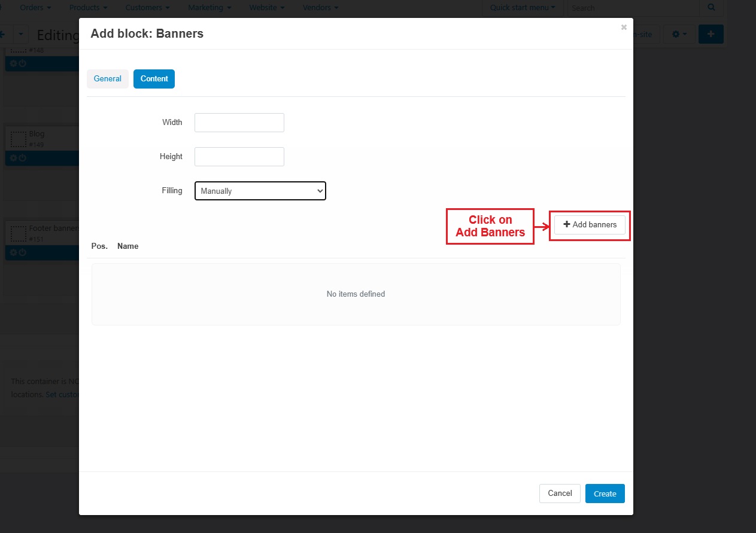756x533 pixels.
Task: Open the Filling dropdown
Action: (260, 191)
